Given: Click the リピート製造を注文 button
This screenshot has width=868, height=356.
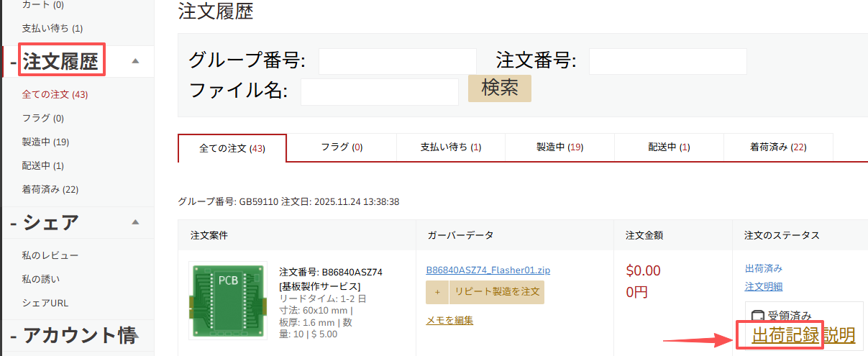Looking at the screenshot, I should point(496,293).
